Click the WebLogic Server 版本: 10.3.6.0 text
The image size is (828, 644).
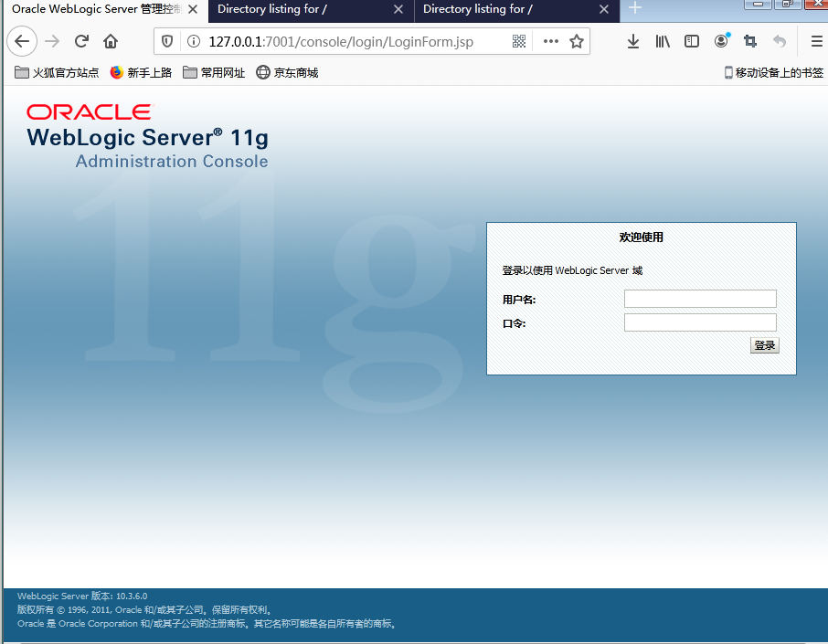(82, 596)
